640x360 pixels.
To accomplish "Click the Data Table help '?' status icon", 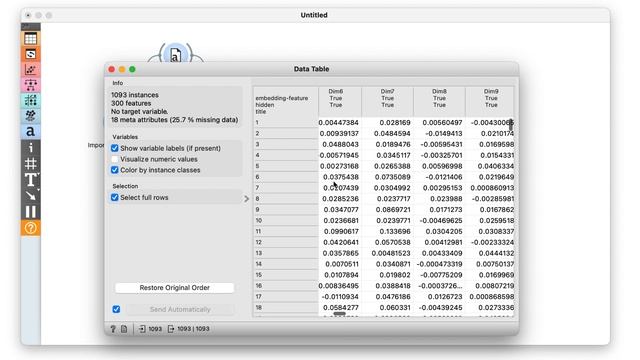I will [113, 329].
